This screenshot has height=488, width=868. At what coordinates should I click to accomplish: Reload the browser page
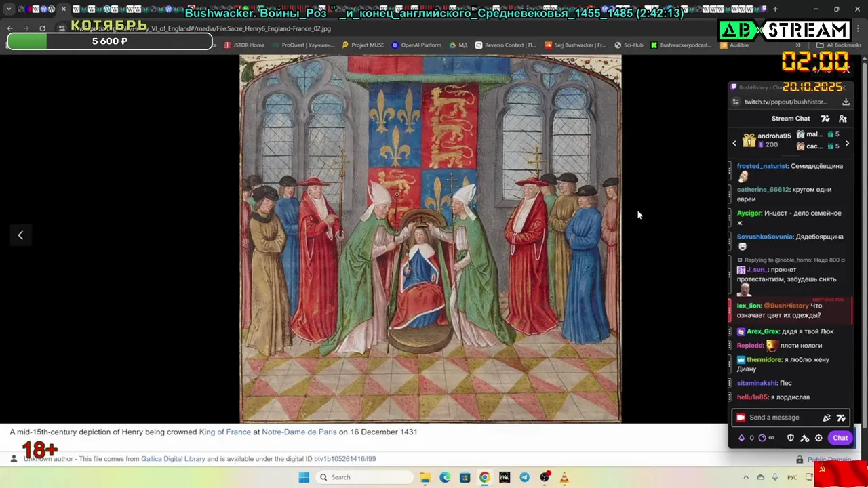coord(42,28)
